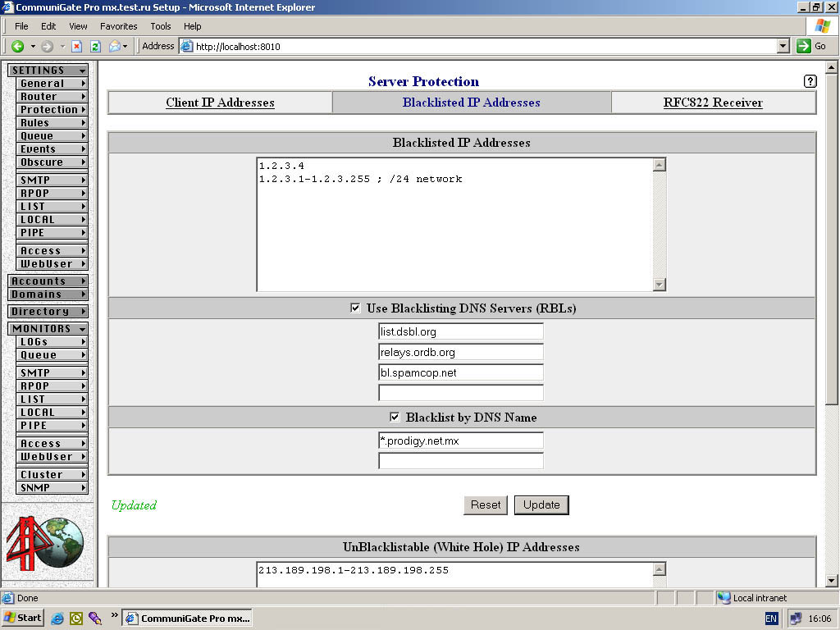Click the CommuniGate Pro taskbar button
Screen dimensions: 840x630
[x=187, y=619]
